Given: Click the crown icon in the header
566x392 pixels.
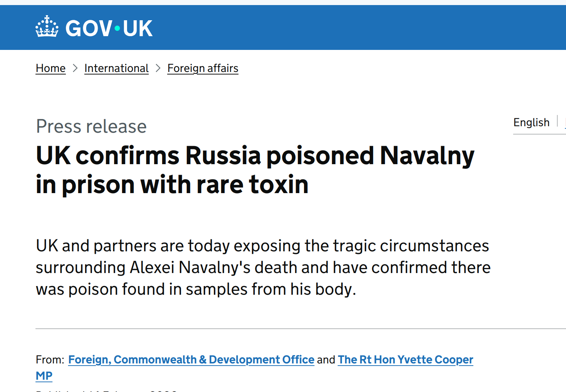Looking at the screenshot, I should click(x=47, y=26).
